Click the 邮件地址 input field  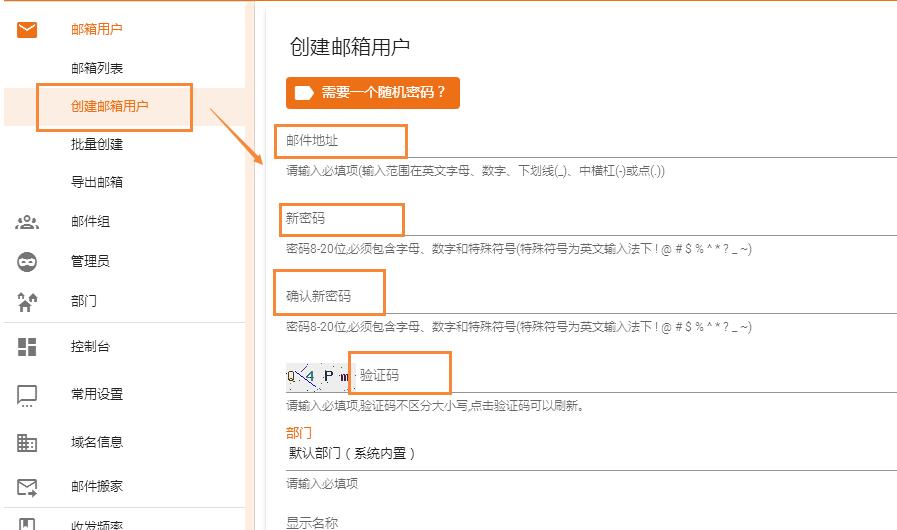(x=590, y=141)
